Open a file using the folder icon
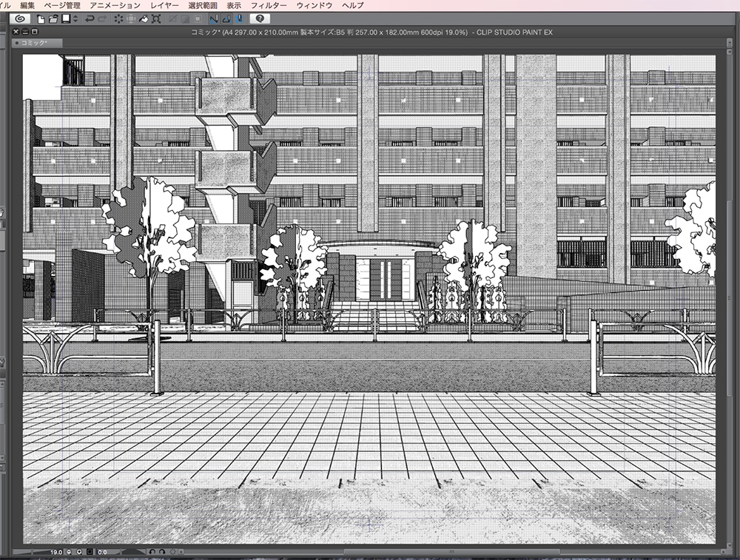 52,19
